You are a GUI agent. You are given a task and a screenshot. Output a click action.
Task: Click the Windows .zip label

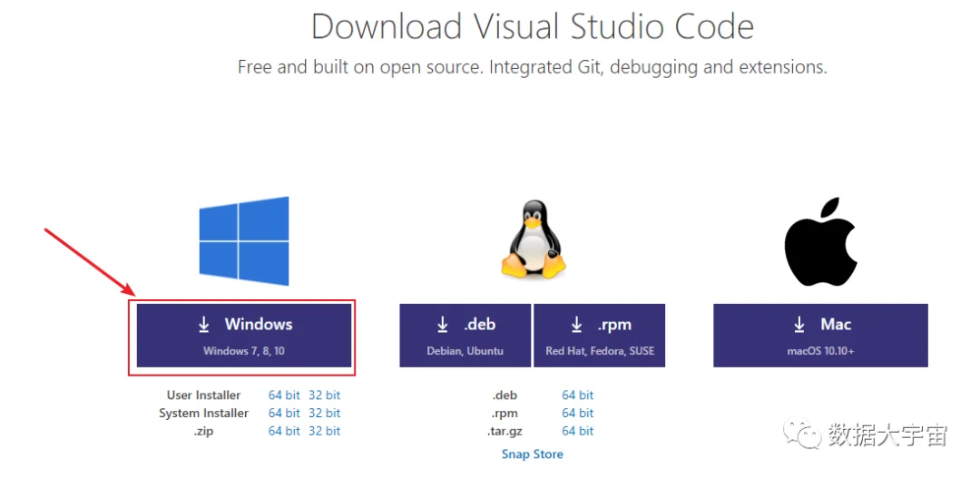(x=204, y=431)
